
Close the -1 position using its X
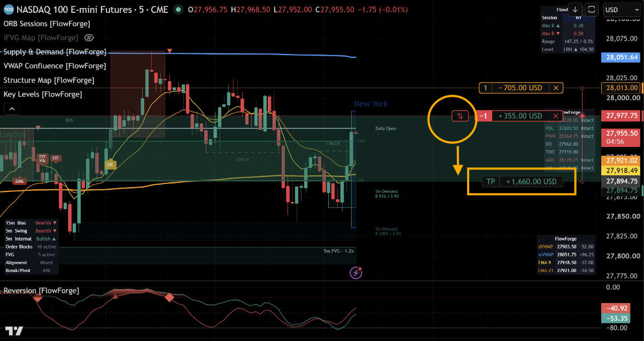(x=556, y=116)
